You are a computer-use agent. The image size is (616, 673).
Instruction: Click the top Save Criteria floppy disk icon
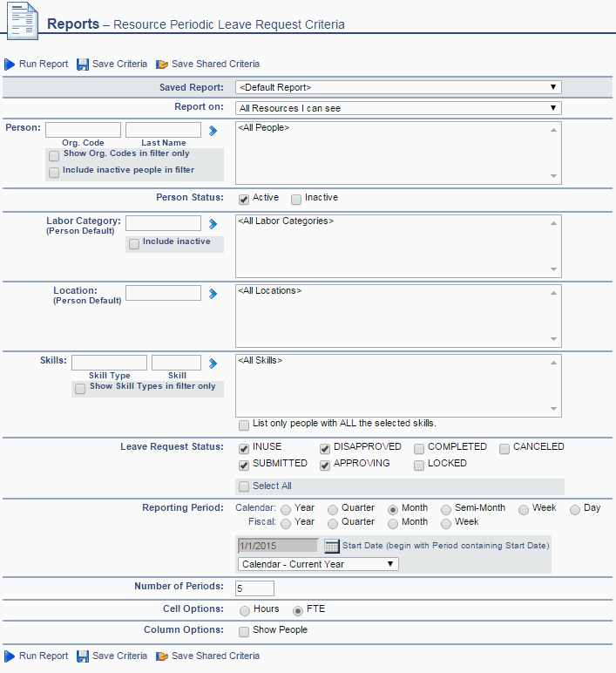tap(83, 65)
